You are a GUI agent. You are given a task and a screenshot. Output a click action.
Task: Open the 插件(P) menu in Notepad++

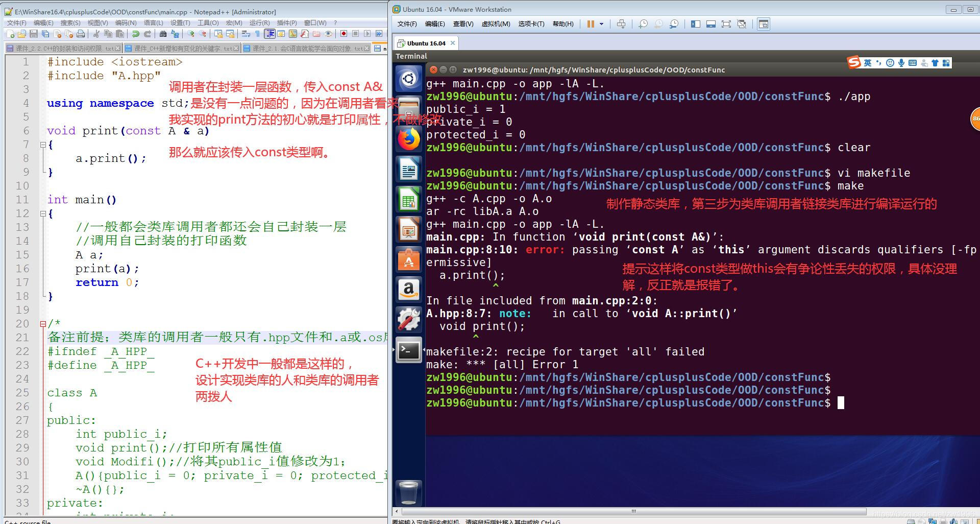[x=286, y=22]
